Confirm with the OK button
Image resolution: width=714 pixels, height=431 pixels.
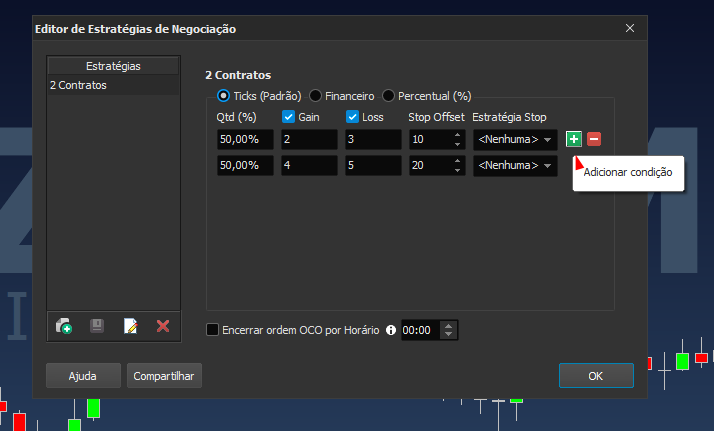[x=596, y=376]
